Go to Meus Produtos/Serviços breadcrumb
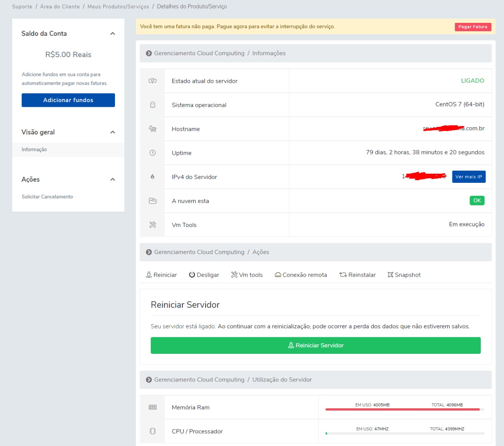This screenshot has height=446, width=504. click(118, 7)
